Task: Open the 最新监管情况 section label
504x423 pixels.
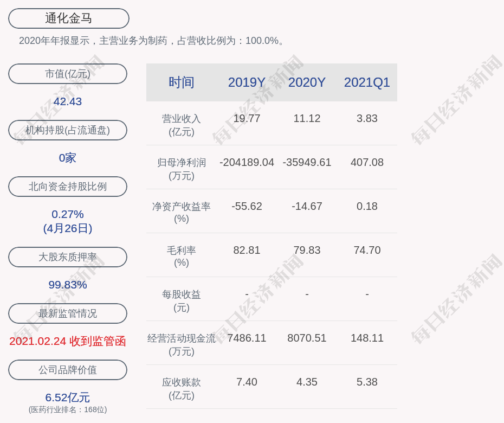Action: pyautogui.click(x=68, y=313)
